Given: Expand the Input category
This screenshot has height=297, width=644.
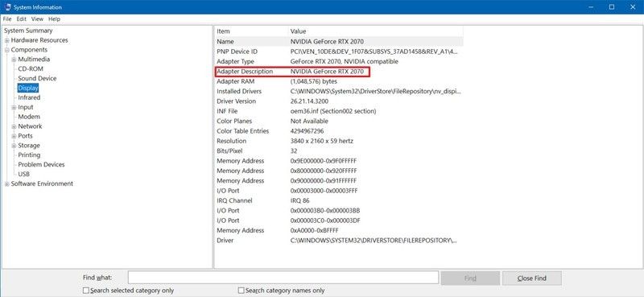Looking at the screenshot, I should pos(14,107).
